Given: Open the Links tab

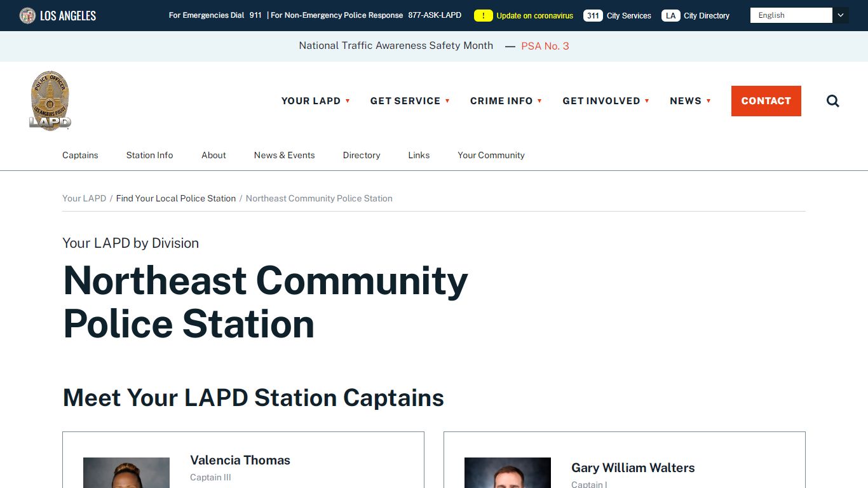Looking at the screenshot, I should (419, 155).
